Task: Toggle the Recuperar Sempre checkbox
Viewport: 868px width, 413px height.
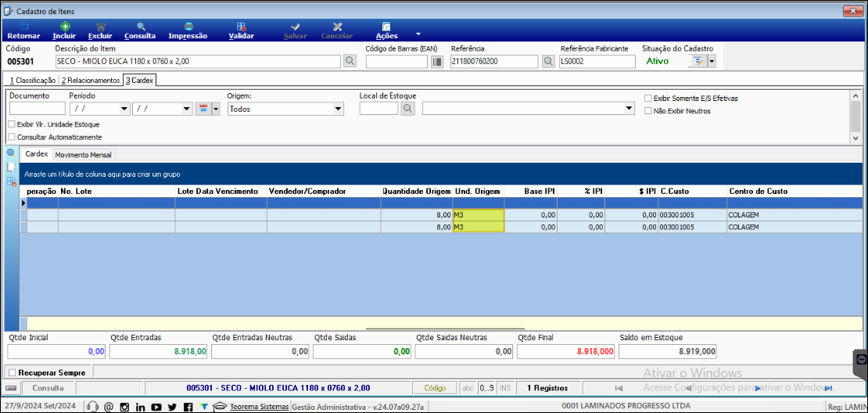Action: [13, 372]
